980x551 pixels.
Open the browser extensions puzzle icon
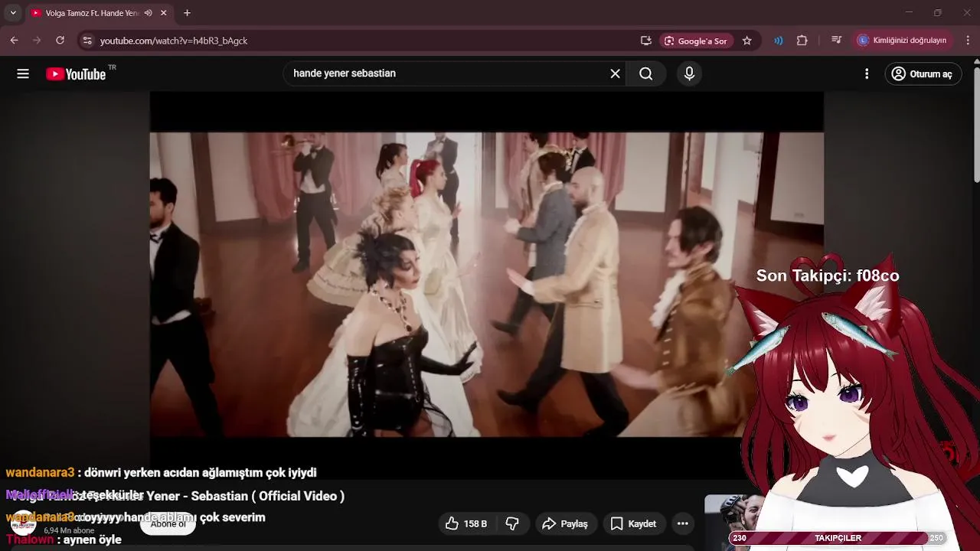(x=802, y=41)
